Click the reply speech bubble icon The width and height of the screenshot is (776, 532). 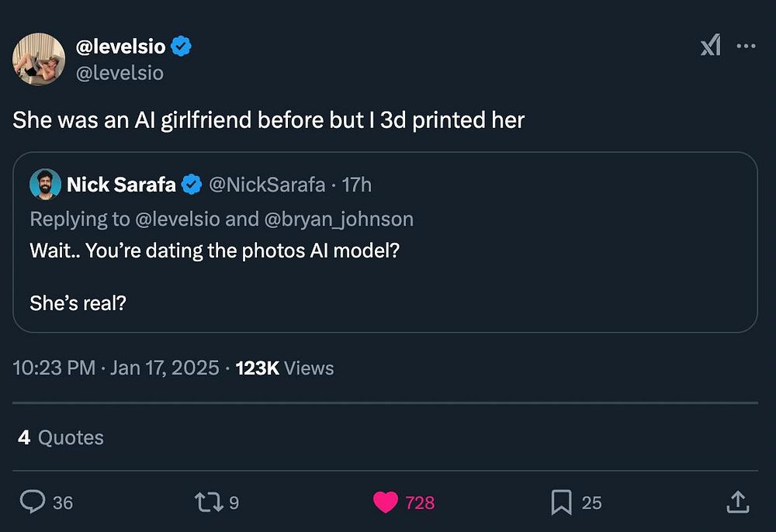(x=32, y=503)
